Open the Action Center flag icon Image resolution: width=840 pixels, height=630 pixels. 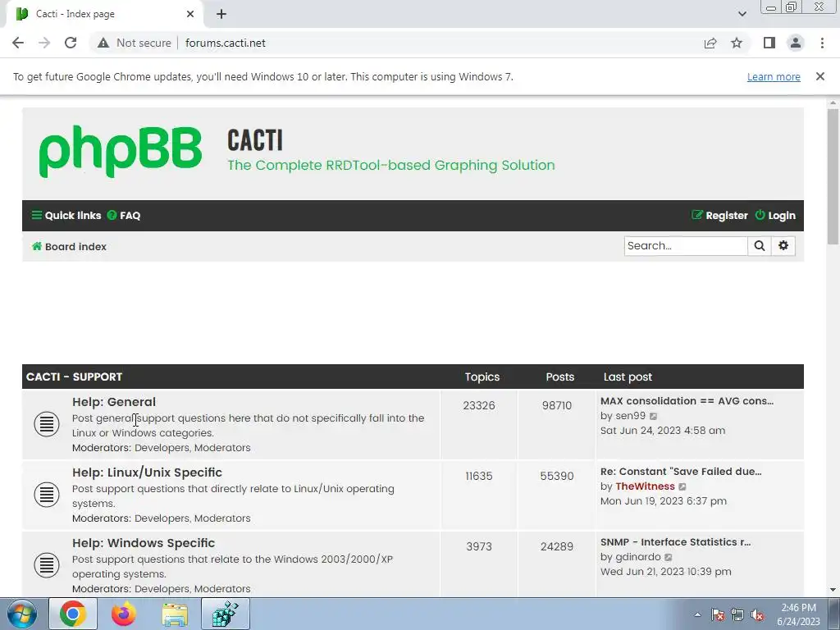[x=718, y=614]
